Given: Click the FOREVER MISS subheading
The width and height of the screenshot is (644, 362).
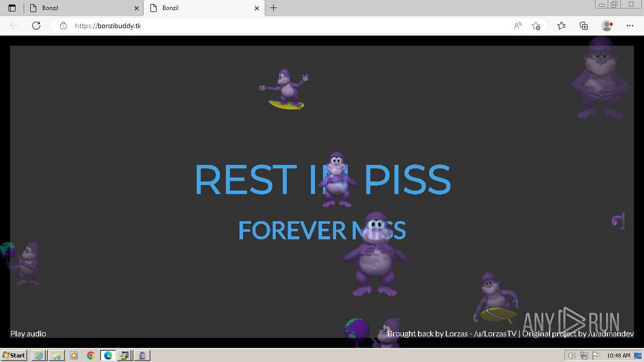Looking at the screenshot, I should click(322, 230).
